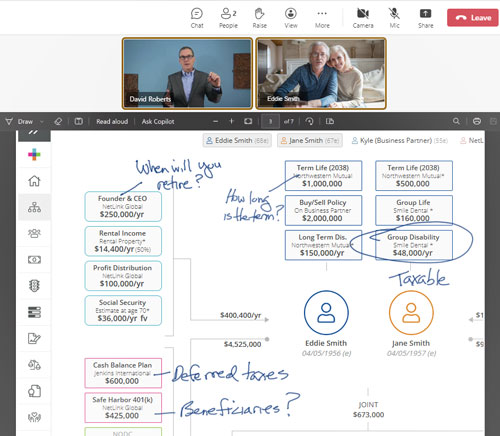Viewport: 500px width, 436px height.
Task: Print the document
Action: pyautogui.click(x=477, y=121)
